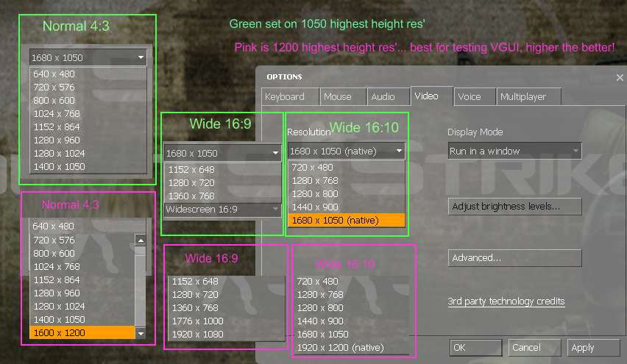Expand the Resolution dropdown in Options
Screen dimensions: 627x364
pos(347,151)
